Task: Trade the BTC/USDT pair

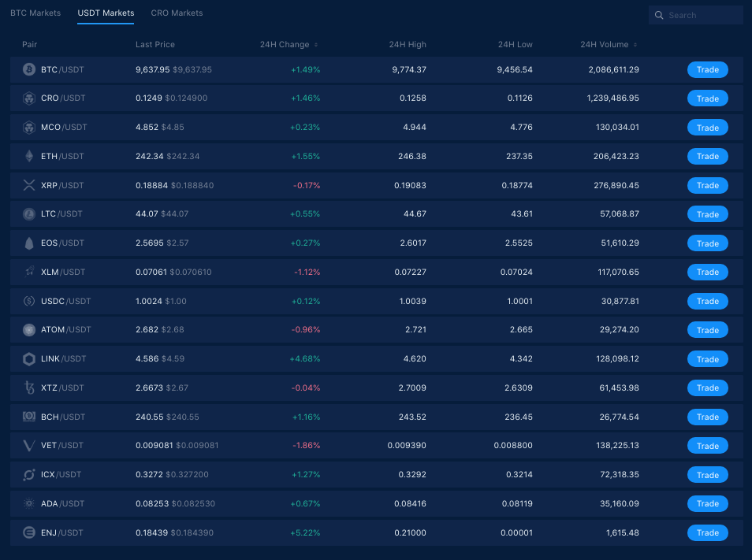Action: pos(707,69)
